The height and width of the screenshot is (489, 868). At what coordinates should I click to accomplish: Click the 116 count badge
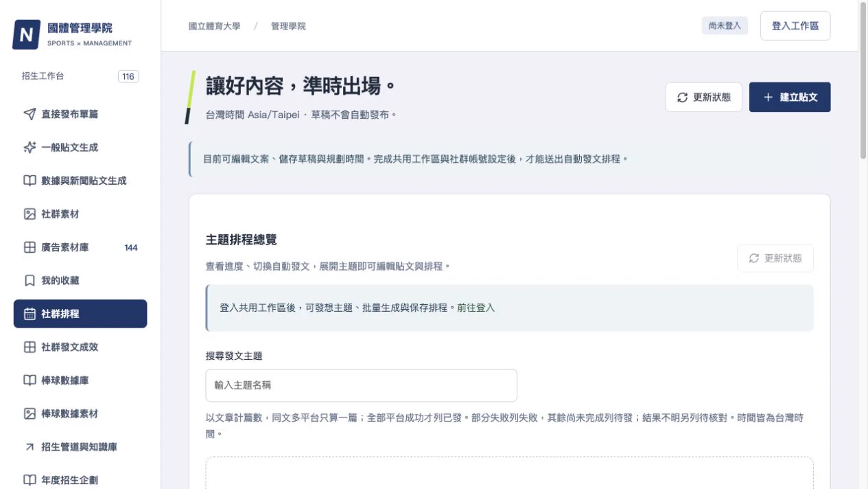click(x=128, y=76)
